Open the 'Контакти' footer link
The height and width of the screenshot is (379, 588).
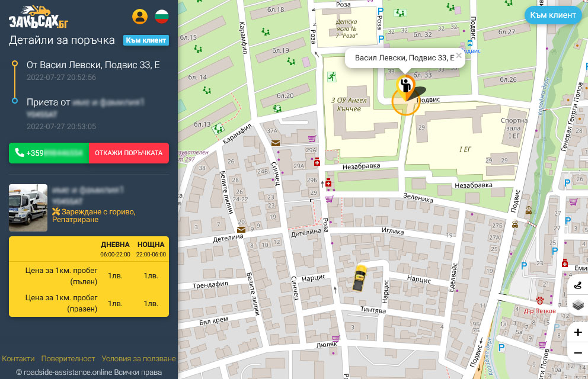click(x=18, y=359)
